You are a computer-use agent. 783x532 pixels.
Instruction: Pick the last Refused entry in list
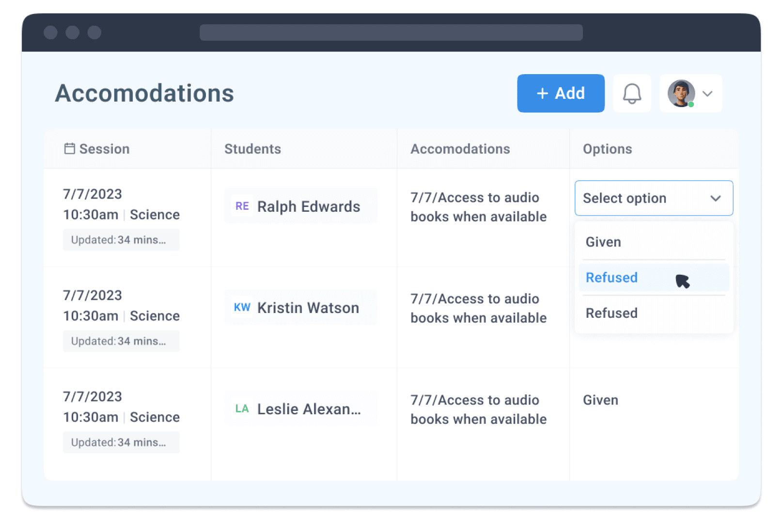click(611, 313)
